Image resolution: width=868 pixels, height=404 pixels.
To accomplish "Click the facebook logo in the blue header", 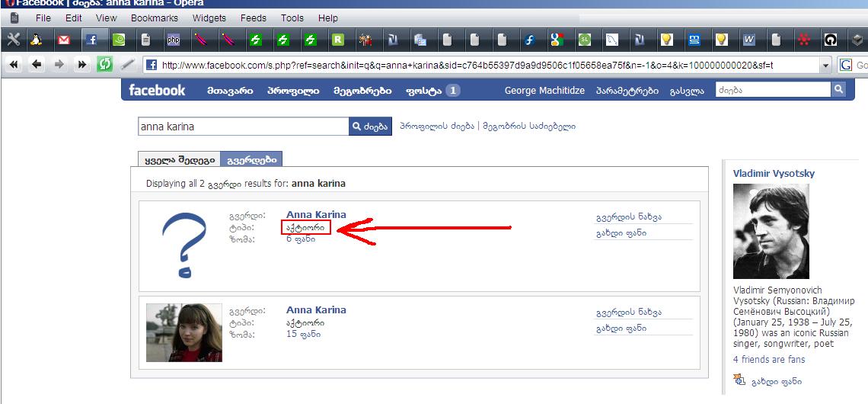I will 157,91.
